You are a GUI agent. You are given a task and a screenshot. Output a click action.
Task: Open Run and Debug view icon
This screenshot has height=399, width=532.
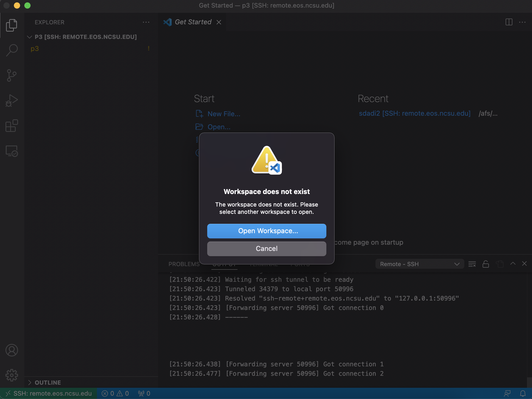coord(12,101)
